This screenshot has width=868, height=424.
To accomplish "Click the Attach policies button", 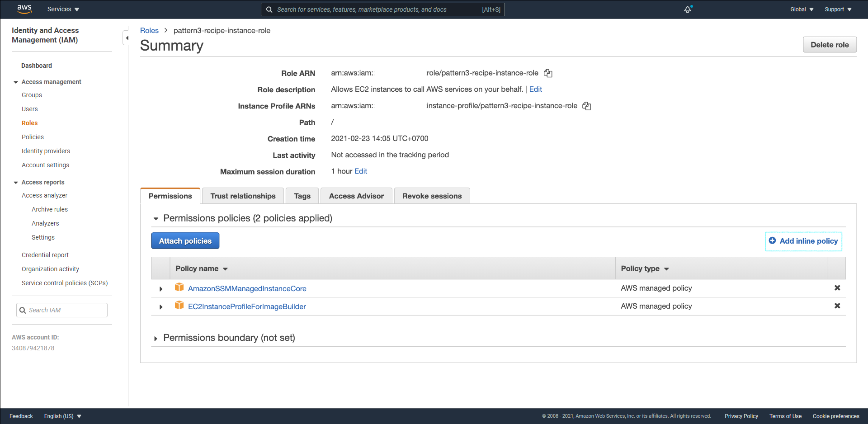I will [185, 241].
